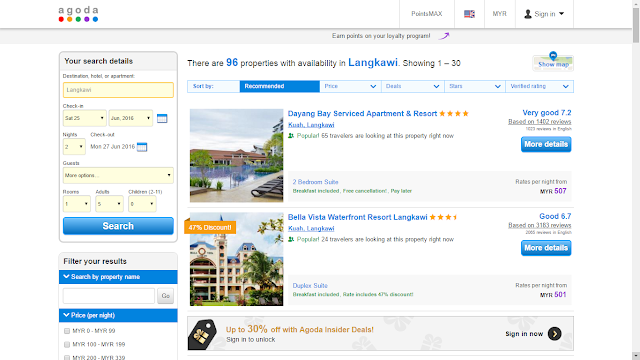Click the 47% Discount badge
Screen dimensions: 640x360
(209, 227)
